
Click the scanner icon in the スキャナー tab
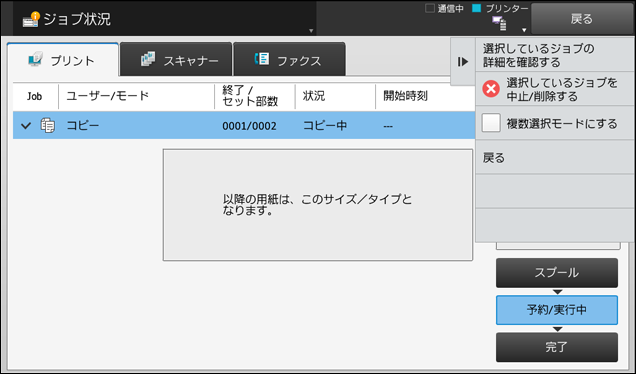148,59
